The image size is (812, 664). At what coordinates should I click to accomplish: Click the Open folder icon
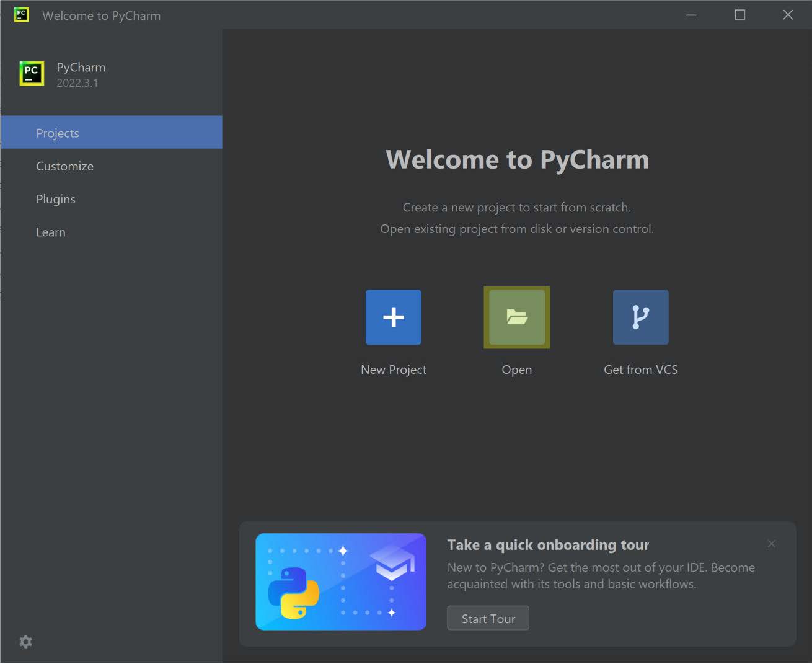point(516,317)
